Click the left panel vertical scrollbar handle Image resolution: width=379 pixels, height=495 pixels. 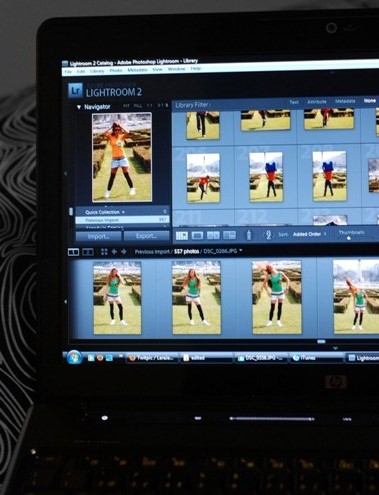(x=71, y=211)
